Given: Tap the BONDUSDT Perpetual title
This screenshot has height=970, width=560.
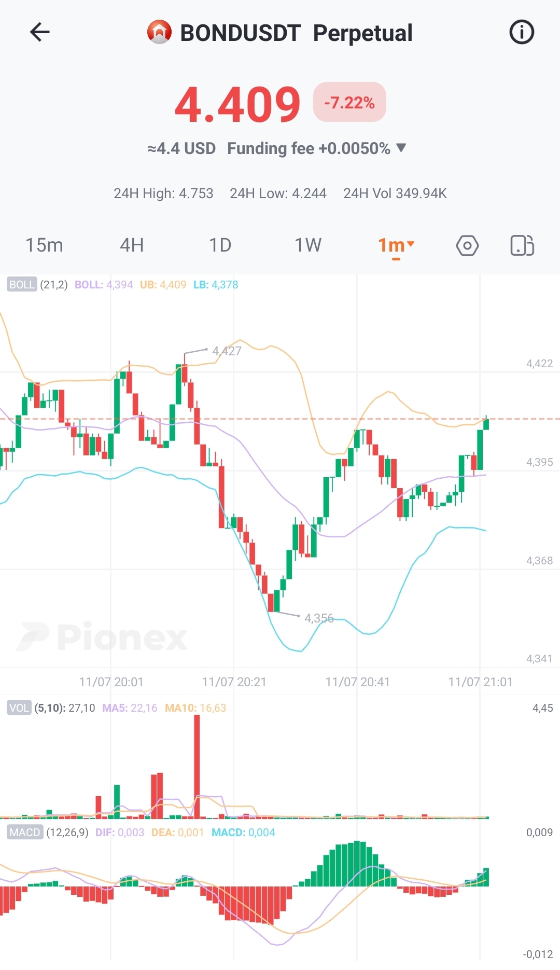Looking at the screenshot, I should pos(296,33).
